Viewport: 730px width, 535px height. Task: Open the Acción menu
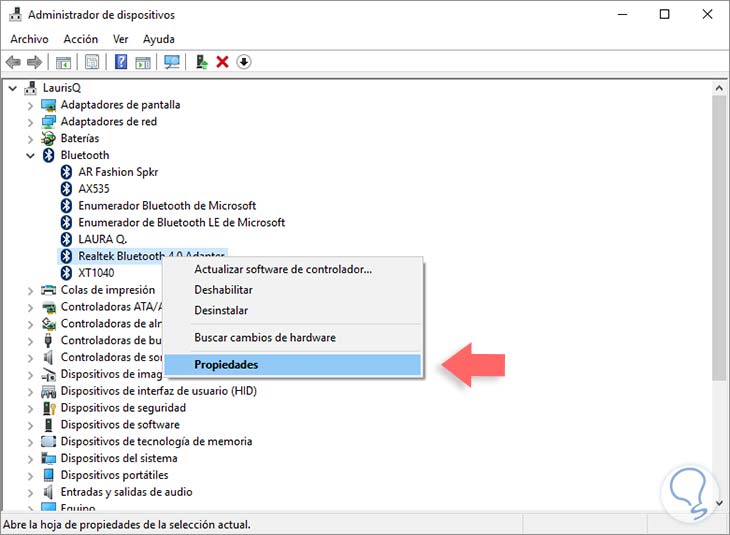(81, 39)
